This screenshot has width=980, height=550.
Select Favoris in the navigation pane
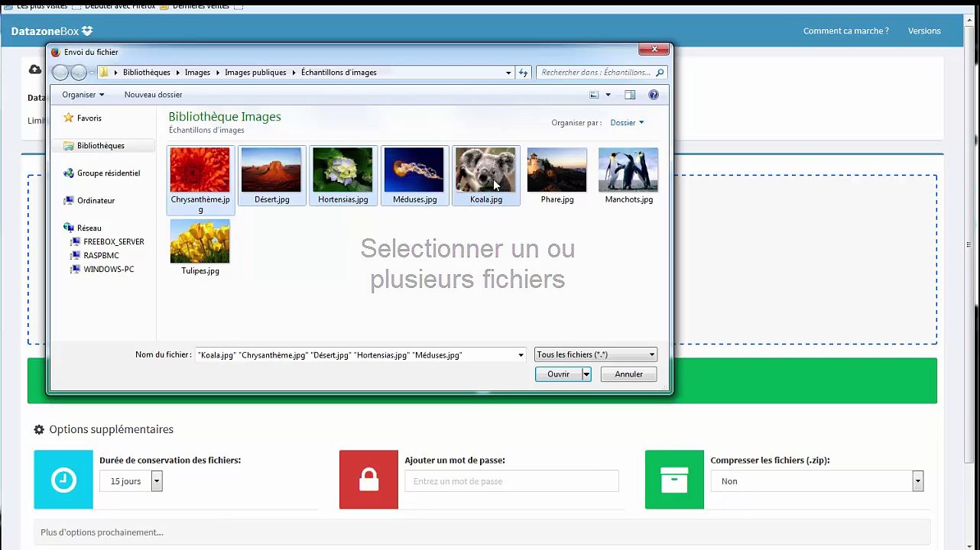(83, 118)
